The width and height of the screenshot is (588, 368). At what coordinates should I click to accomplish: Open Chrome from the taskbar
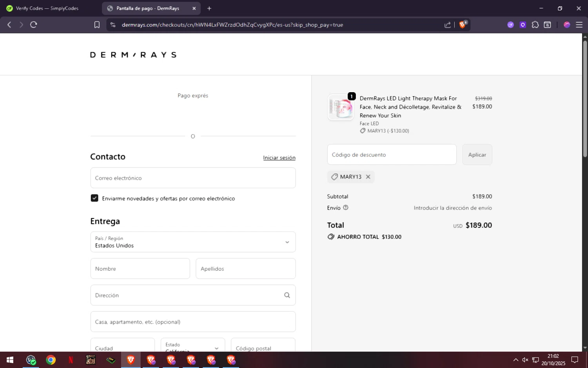point(51,360)
